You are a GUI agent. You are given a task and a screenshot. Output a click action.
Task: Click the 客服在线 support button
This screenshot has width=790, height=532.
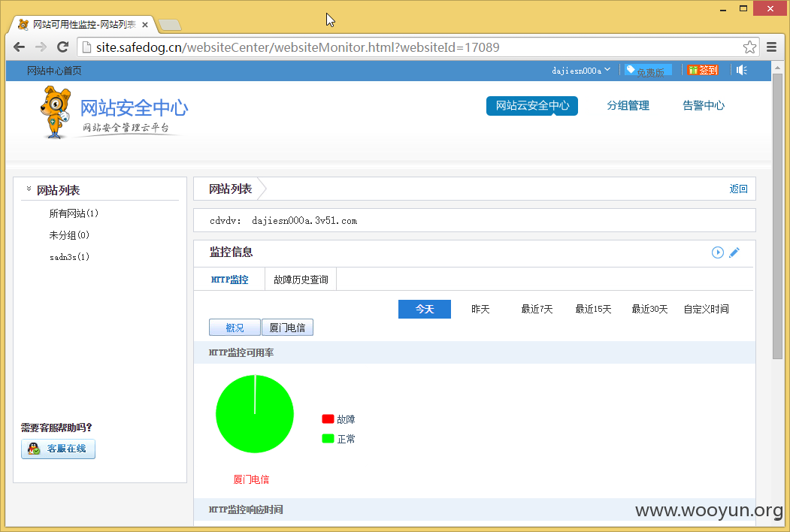tap(58, 449)
